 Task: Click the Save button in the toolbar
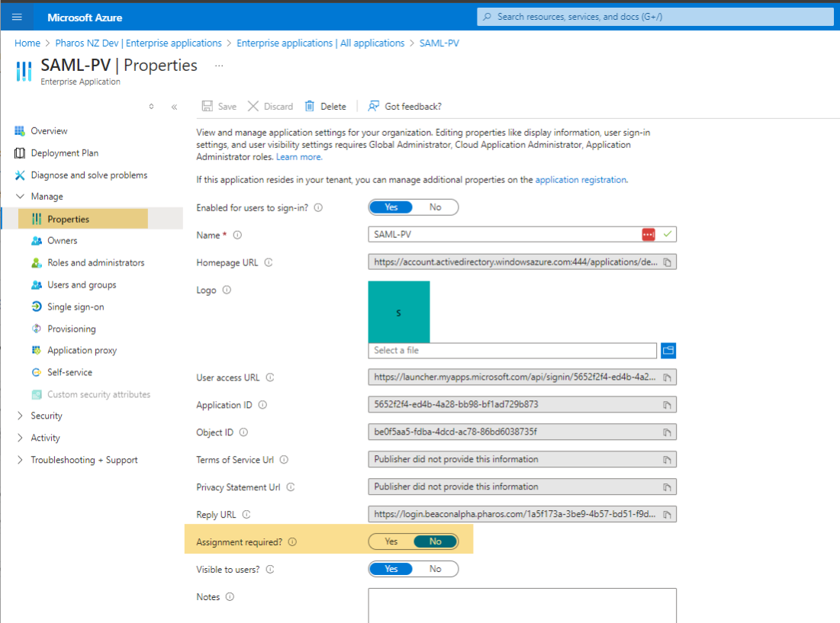(x=218, y=107)
